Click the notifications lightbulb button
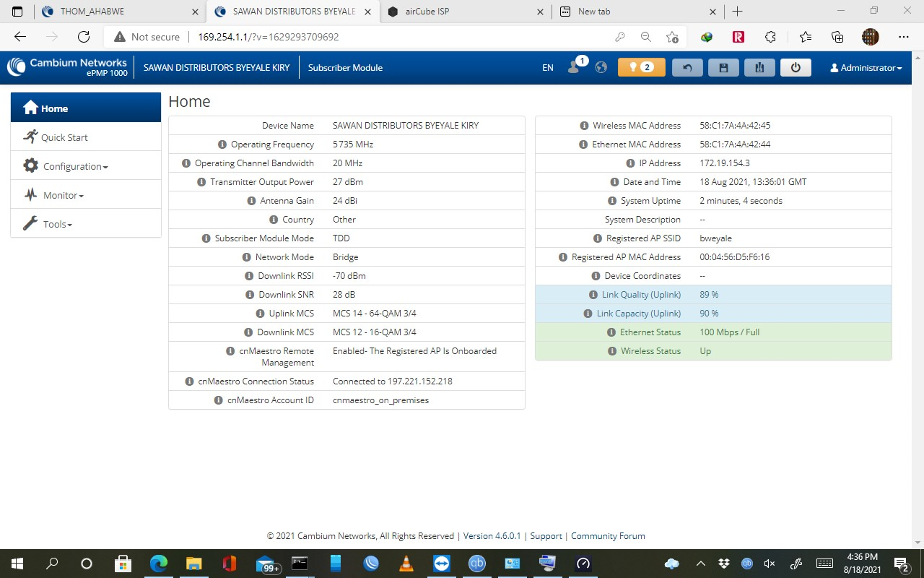The height and width of the screenshot is (578, 924). pyautogui.click(x=641, y=67)
